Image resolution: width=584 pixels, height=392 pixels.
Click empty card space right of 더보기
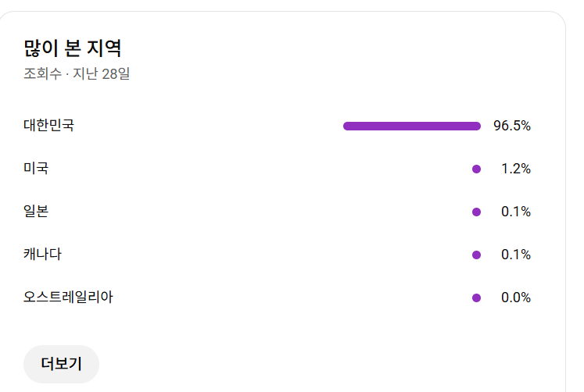(x=313, y=364)
